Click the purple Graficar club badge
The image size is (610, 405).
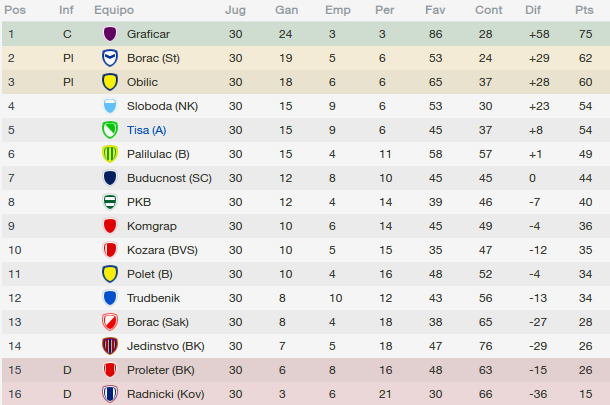tap(110, 34)
